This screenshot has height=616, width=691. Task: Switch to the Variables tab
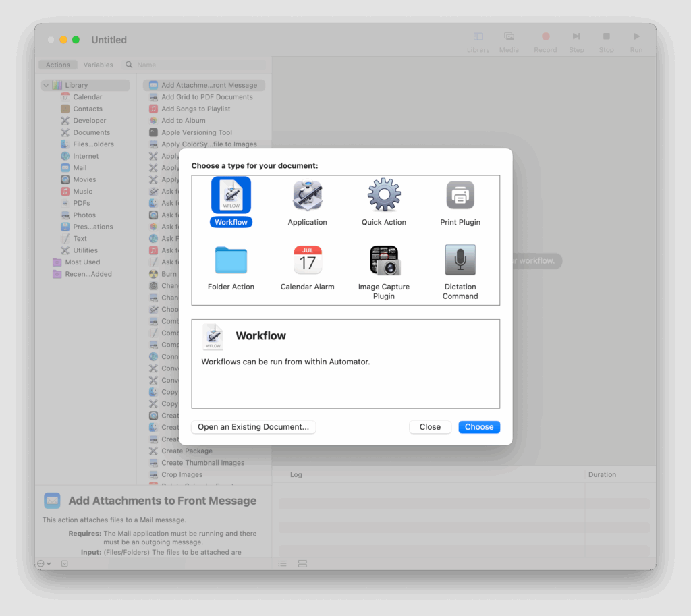98,65
